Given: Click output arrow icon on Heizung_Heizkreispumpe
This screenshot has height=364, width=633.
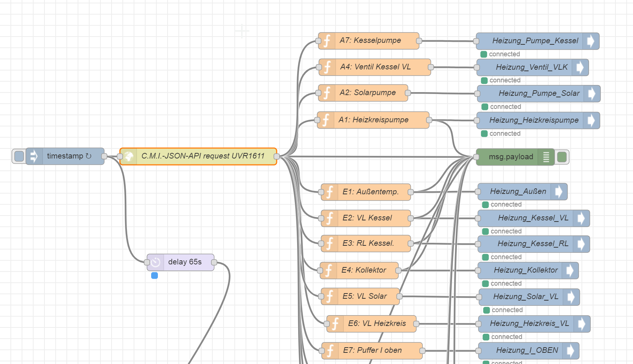Looking at the screenshot, I should point(591,120).
